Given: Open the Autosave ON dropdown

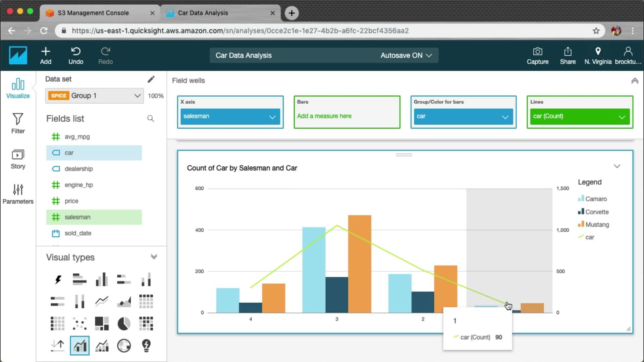Looking at the screenshot, I should tap(406, 55).
